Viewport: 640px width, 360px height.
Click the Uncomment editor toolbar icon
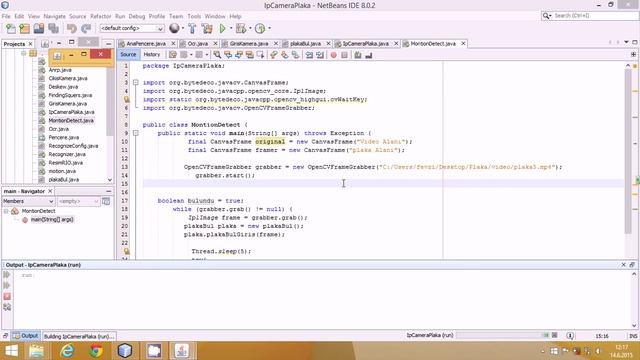tap(369, 55)
